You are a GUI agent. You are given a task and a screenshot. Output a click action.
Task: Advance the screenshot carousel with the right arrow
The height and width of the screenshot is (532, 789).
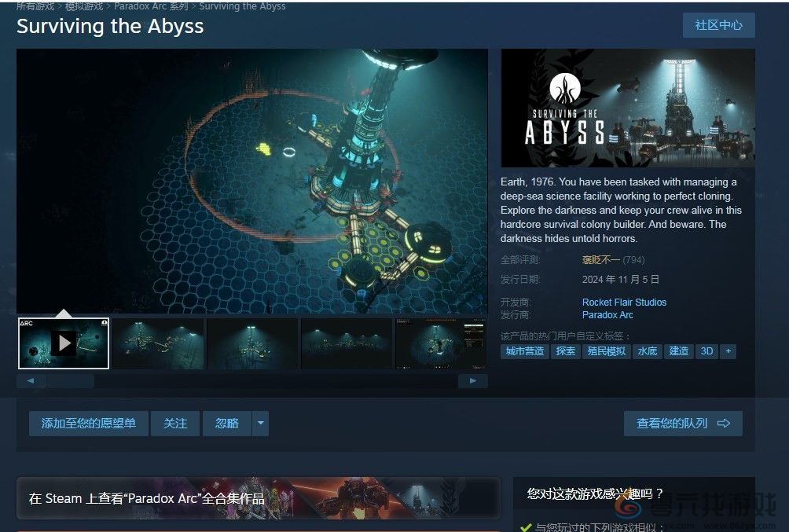472,380
